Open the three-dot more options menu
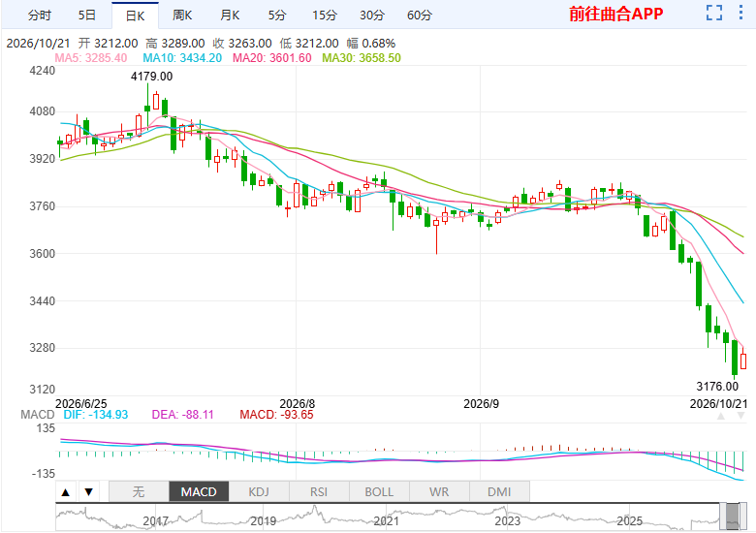Screen dimensions: 756x533 click(741, 13)
